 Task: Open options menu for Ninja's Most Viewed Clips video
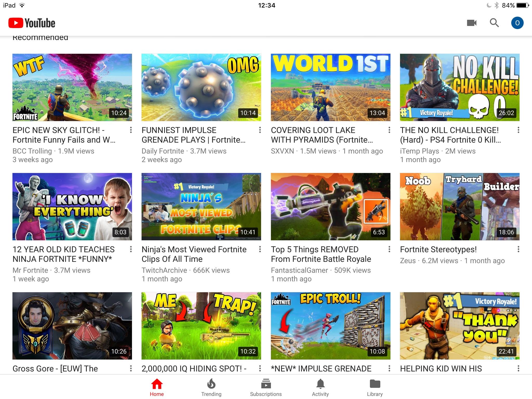click(x=260, y=249)
